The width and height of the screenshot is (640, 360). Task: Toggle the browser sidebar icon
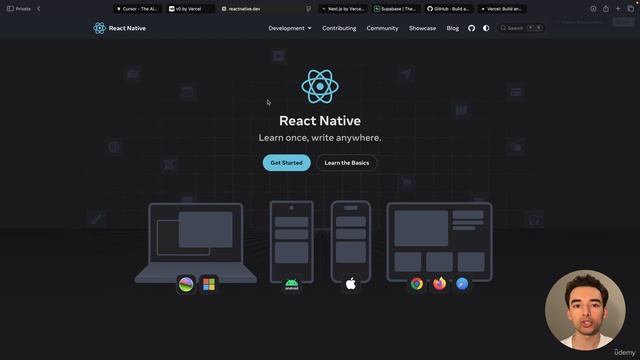tap(10, 9)
